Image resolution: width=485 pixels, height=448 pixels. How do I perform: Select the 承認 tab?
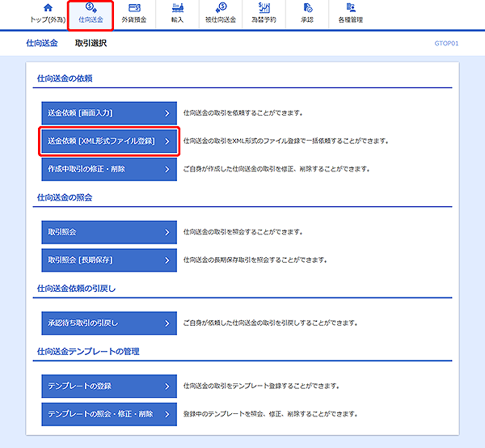[307, 15]
